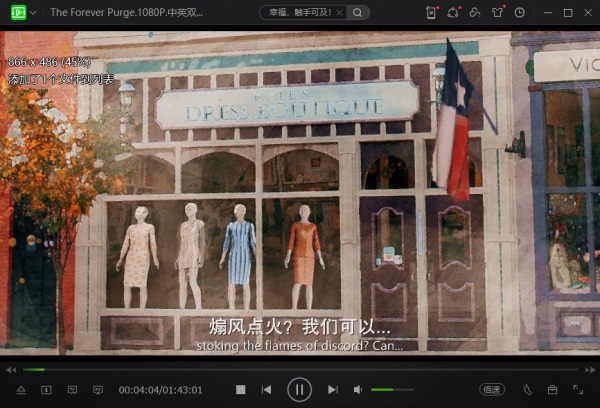This screenshot has height=408, width=600.
Task: Minimize the player window
Action: [x=548, y=13]
